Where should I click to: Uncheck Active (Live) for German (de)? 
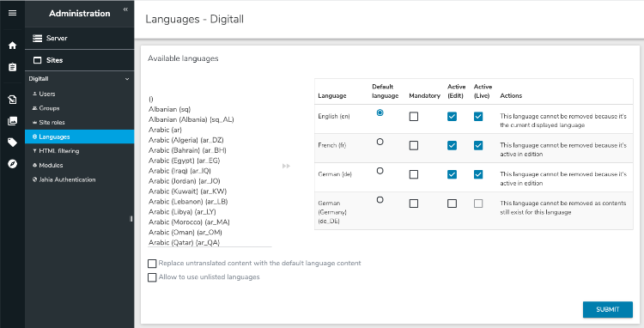pos(478,175)
